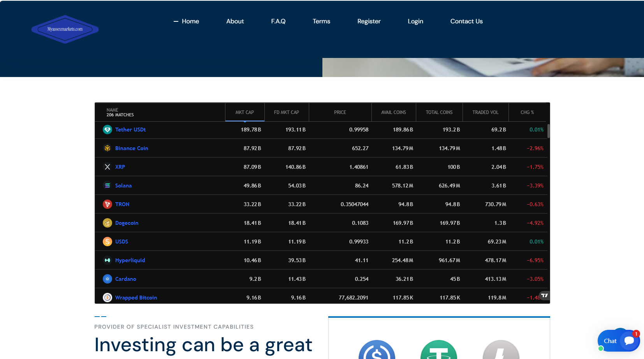Go to the Home menu item
The image size is (644, 359).
tap(190, 21)
